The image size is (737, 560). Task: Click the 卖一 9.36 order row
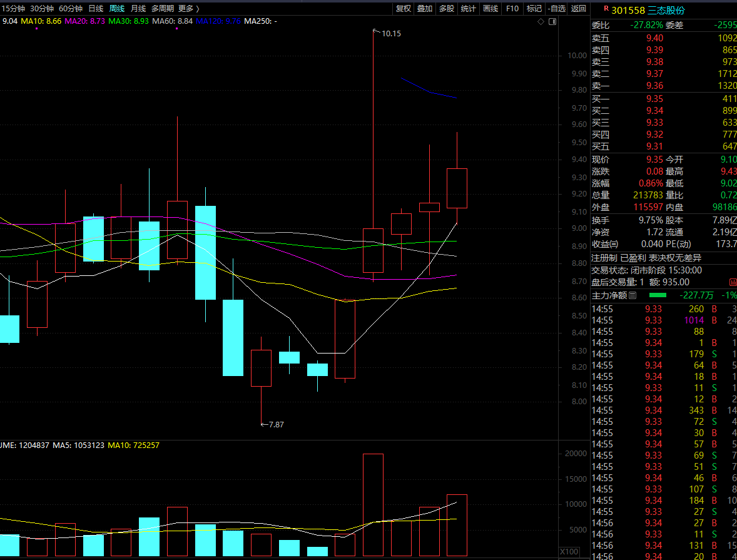click(x=664, y=86)
